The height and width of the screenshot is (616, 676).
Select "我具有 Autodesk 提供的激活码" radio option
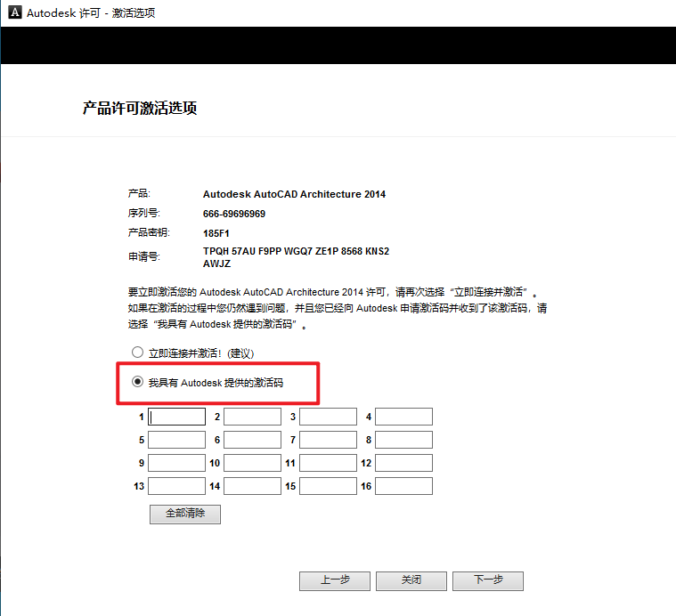(x=138, y=382)
